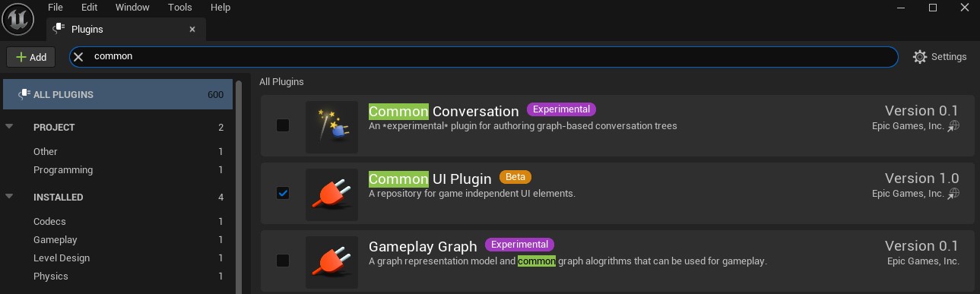The image size is (980, 294).
Task: Click the All Plugins plug icon
Action: pos(24,95)
